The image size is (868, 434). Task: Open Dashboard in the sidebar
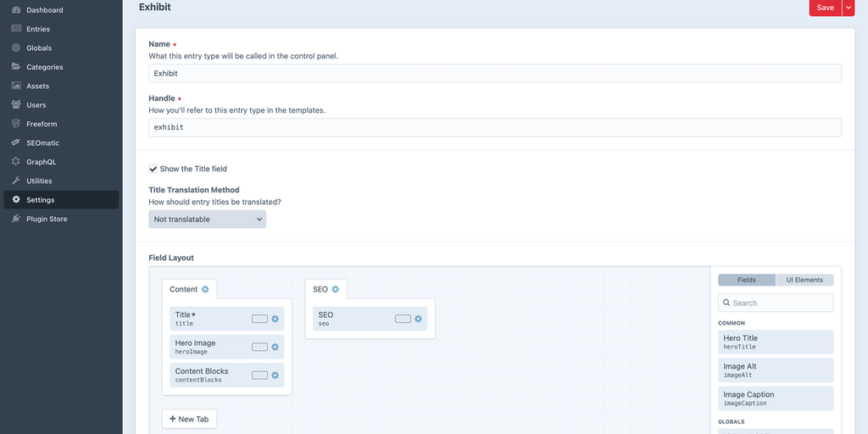tap(61, 10)
